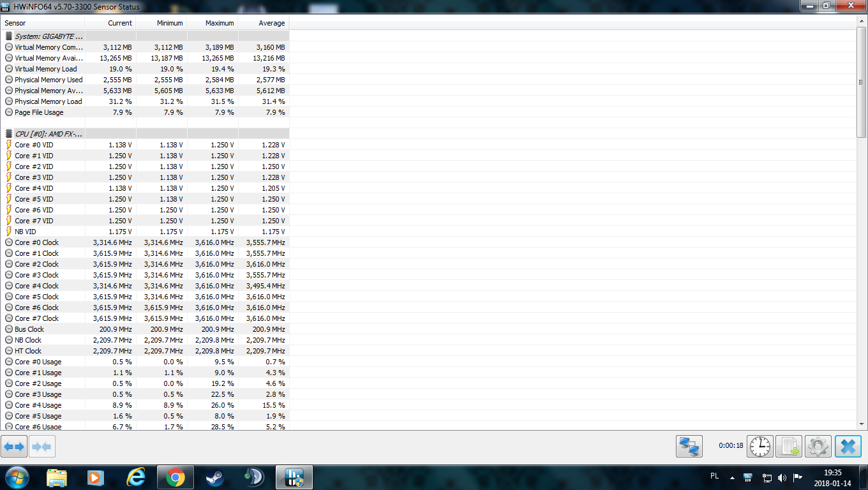Image resolution: width=868 pixels, height=490 pixels.
Task: Click the round icon beside HT Clock
Action: [9, 351]
